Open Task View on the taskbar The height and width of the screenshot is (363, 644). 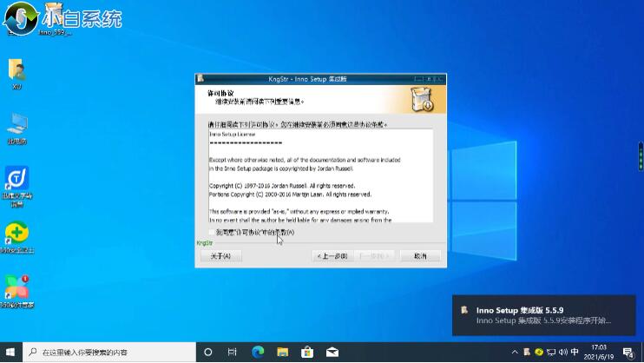tap(233, 353)
